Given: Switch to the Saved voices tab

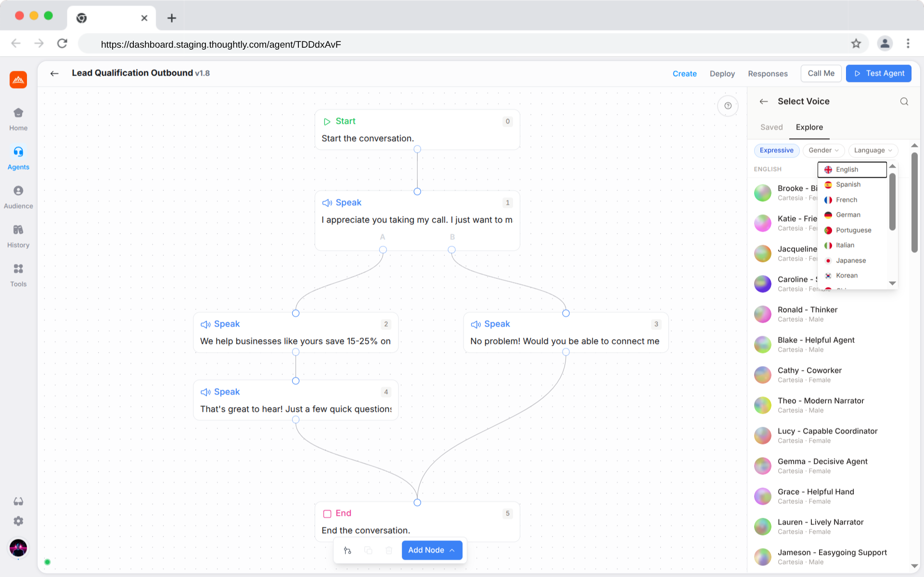Looking at the screenshot, I should coord(771,127).
